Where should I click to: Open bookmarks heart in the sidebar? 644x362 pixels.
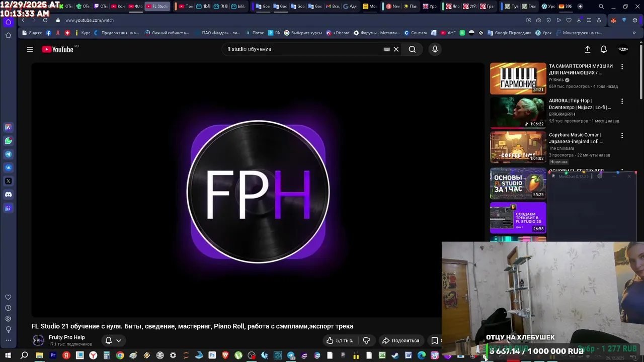[x=8, y=297]
